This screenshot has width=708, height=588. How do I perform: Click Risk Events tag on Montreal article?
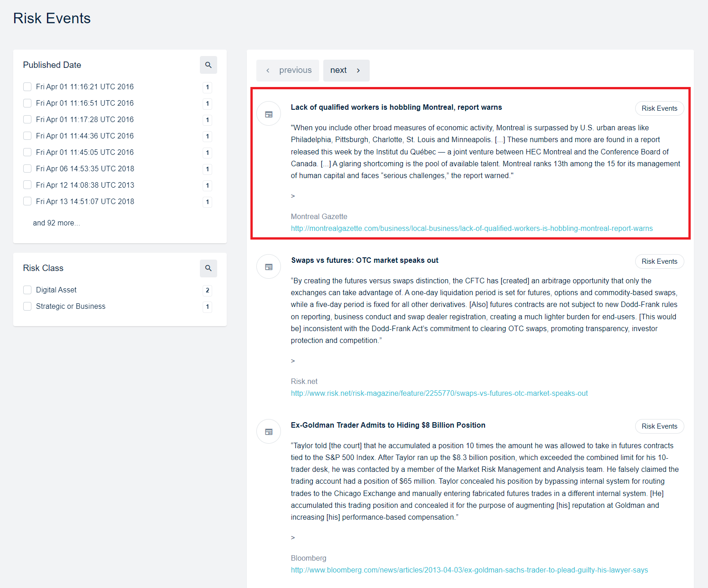659,108
